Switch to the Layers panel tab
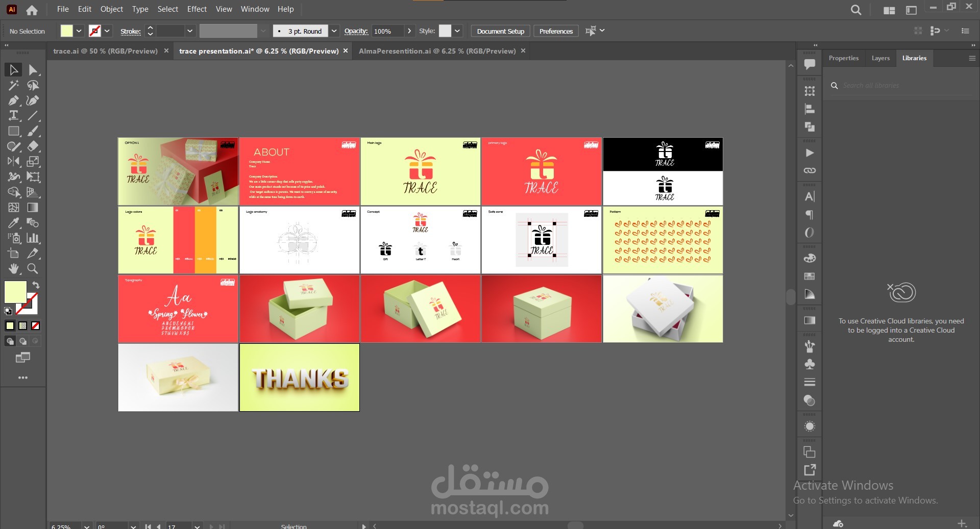Viewport: 980px width, 529px height. [880, 58]
